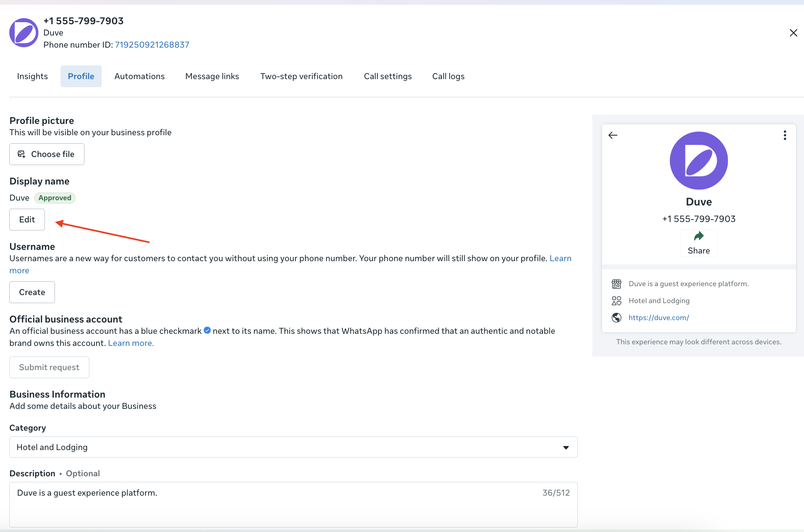The width and height of the screenshot is (804, 532).
Task: Click the +1 555-799-7903 header title
Action: 84,21
